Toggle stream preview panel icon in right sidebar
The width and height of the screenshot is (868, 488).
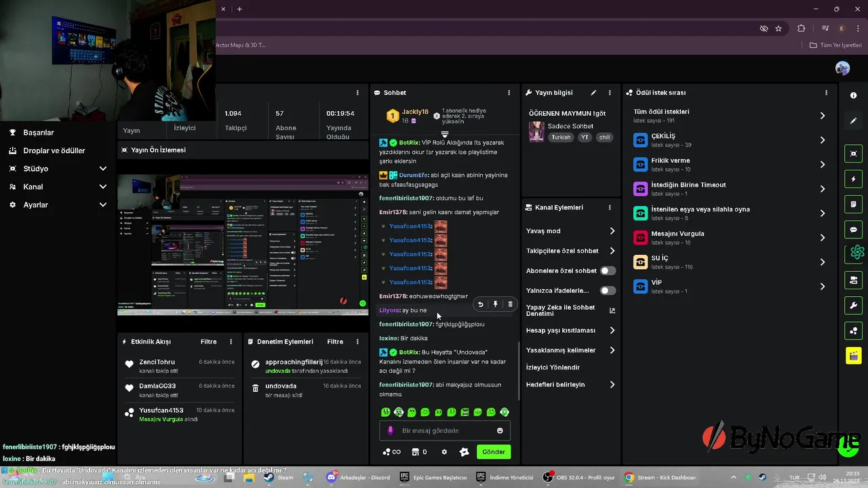point(853,154)
